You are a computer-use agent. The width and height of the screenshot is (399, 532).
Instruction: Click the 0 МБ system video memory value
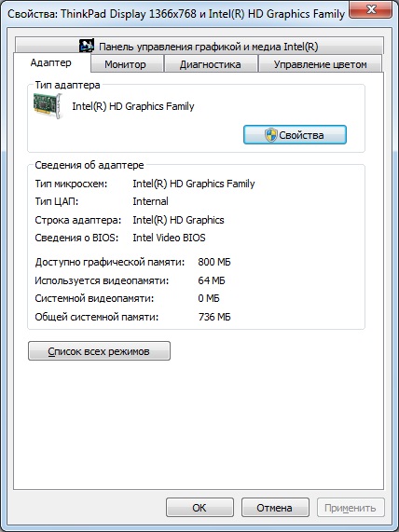point(209,298)
